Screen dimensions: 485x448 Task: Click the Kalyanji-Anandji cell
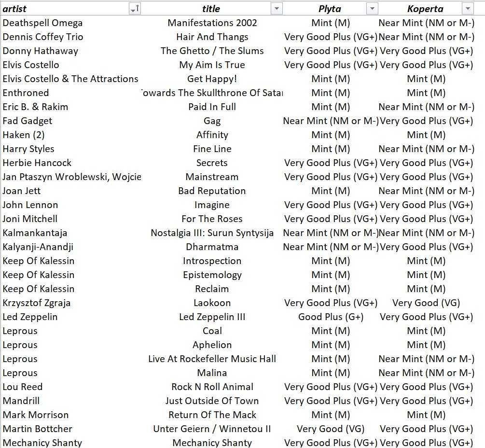pos(71,247)
